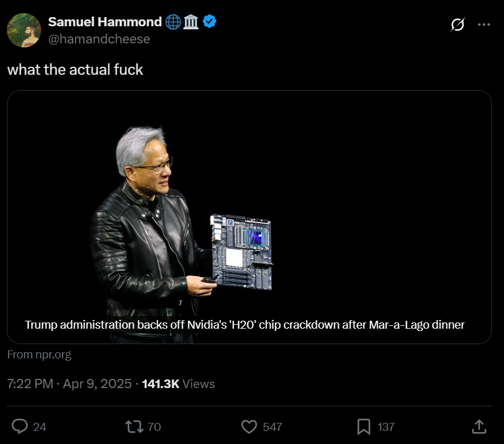Click the 7:22 PM Apr 9, 2025 timestamp
Image resolution: width=504 pixels, height=444 pixels.
coord(70,384)
